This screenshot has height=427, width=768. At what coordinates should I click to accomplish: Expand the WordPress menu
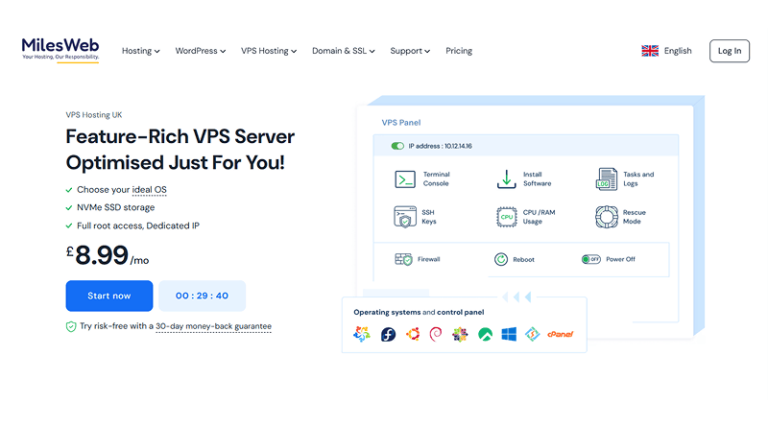pos(200,51)
